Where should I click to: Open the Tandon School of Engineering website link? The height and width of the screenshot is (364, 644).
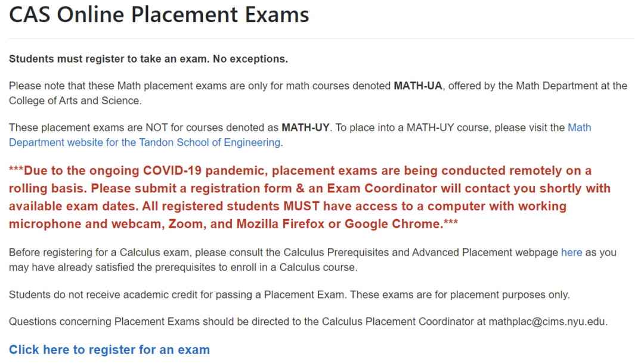tap(144, 142)
